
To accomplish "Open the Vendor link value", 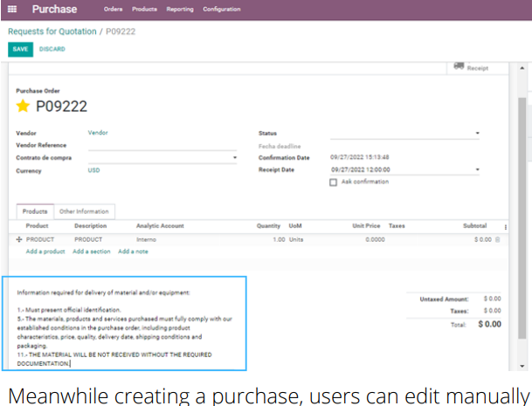I will click(x=98, y=133).
